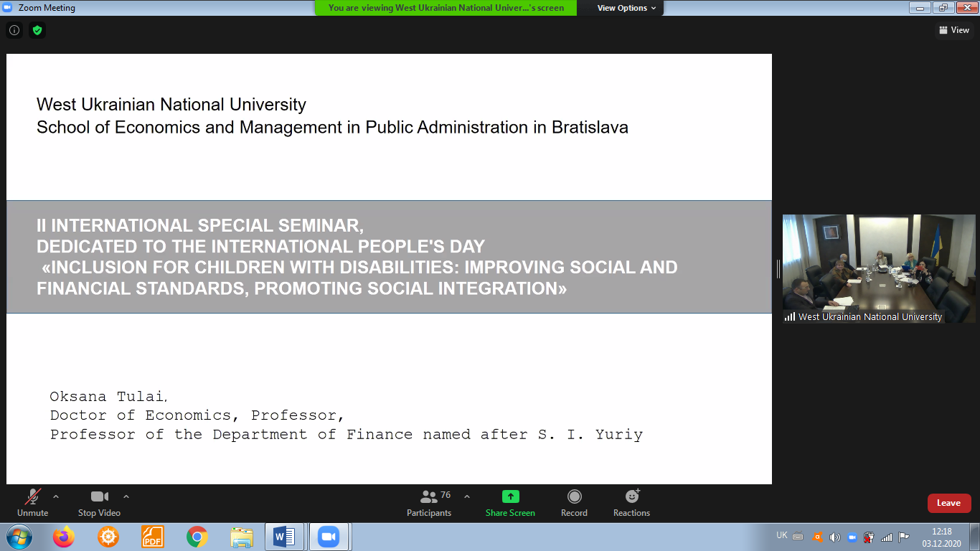Select the West Ukrainian National University video thumbnail

[x=879, y=267]
